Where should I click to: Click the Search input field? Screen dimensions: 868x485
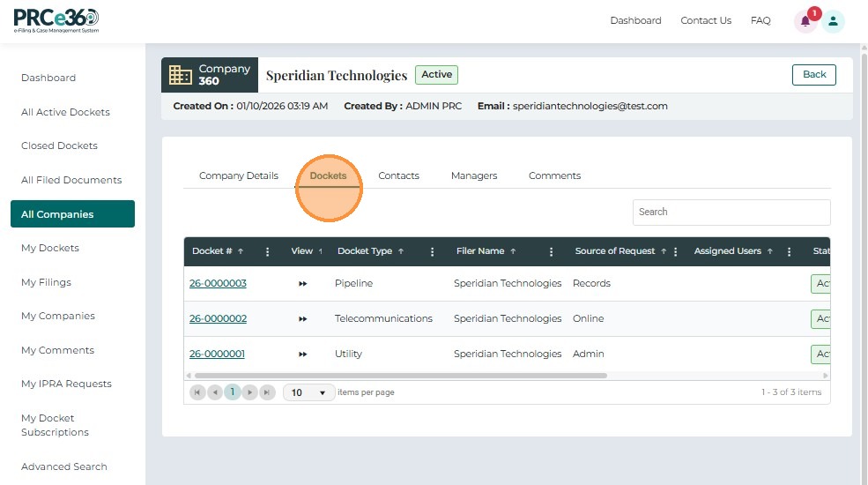(x=731, y=212)
